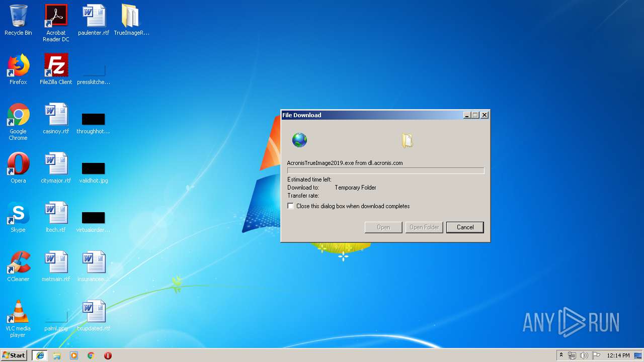Screen dimensions: 644x362
Task: Open the TrueImageR... folder on desktop
Action: pos(131,20)
